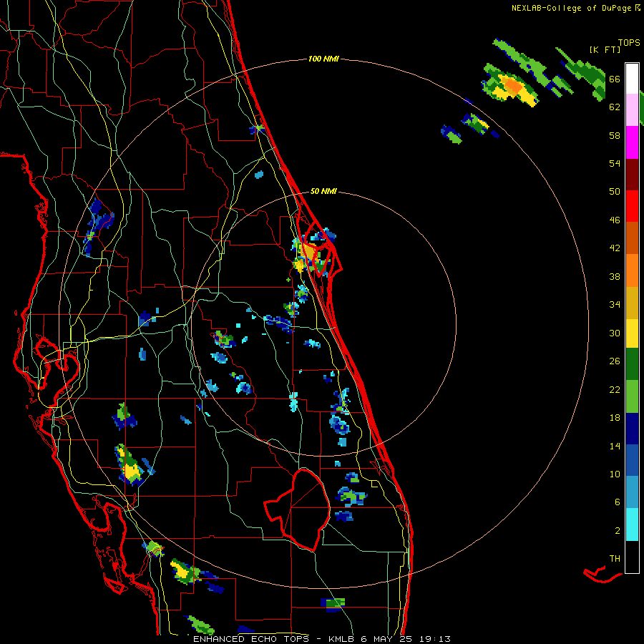The image size is (644, 644).
Task: Select the light blue legend swatch
Action: pos(632,493)
